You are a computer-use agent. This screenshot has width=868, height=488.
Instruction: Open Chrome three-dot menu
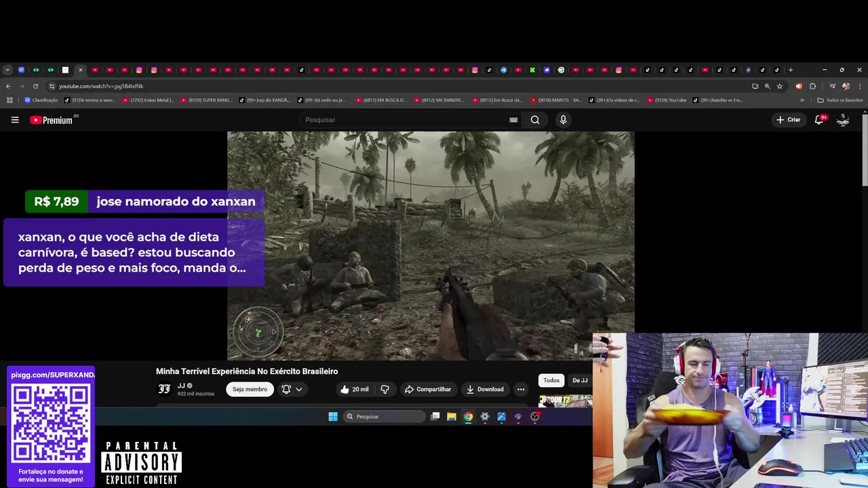[860, 86]
